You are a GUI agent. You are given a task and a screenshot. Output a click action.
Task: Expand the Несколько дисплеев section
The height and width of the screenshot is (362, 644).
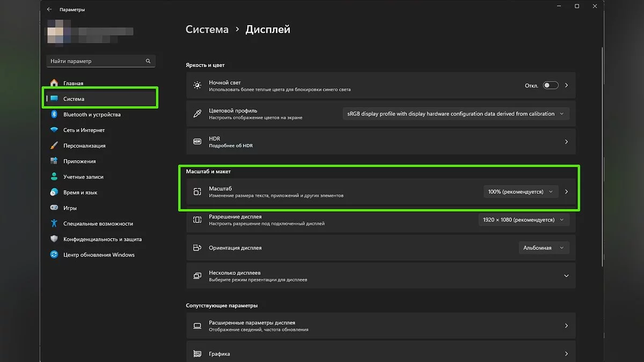[x=566, y=276]
